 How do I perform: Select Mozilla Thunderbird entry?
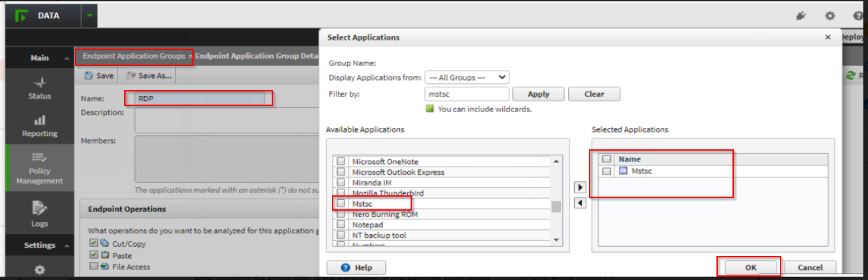388,193
